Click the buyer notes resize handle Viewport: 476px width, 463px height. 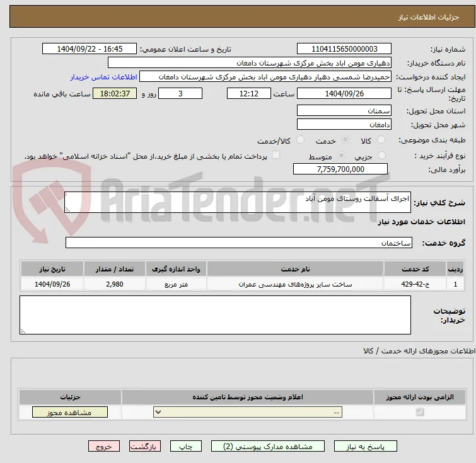click(x=23, y=331)
